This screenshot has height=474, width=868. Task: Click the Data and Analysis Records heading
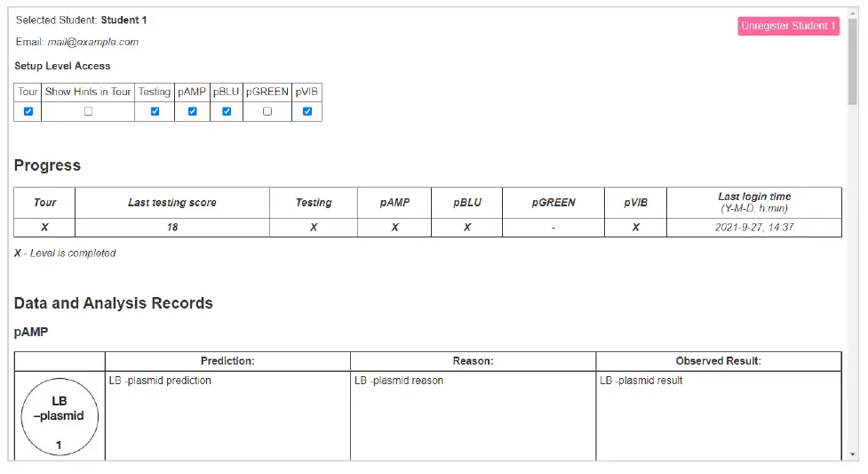(114, 303)
